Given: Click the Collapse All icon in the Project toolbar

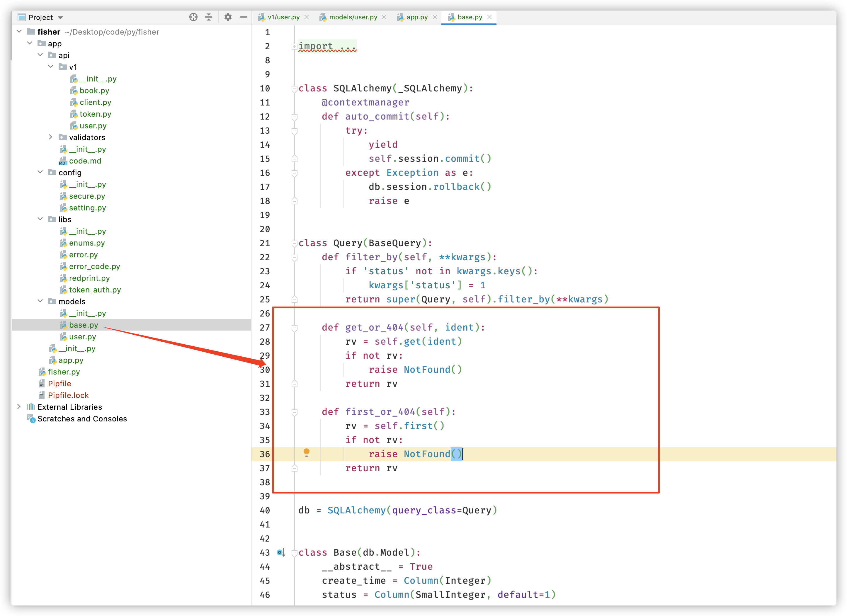Looking at the screenshot, I should (209, 17).
